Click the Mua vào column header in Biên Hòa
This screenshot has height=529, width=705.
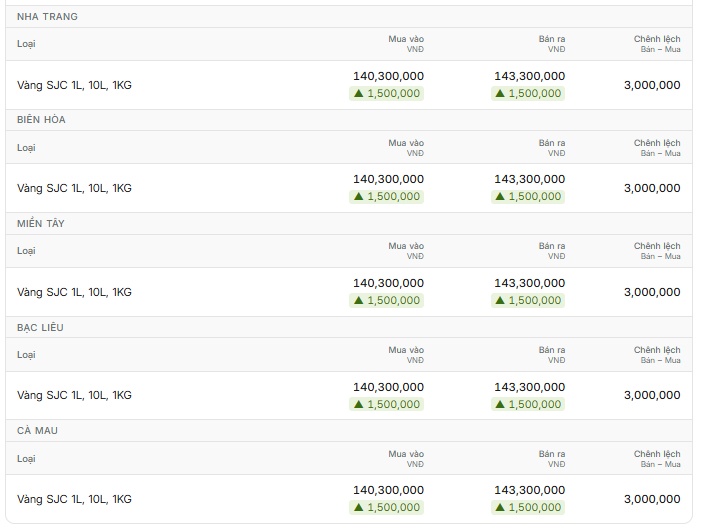(x=406, y=147)
